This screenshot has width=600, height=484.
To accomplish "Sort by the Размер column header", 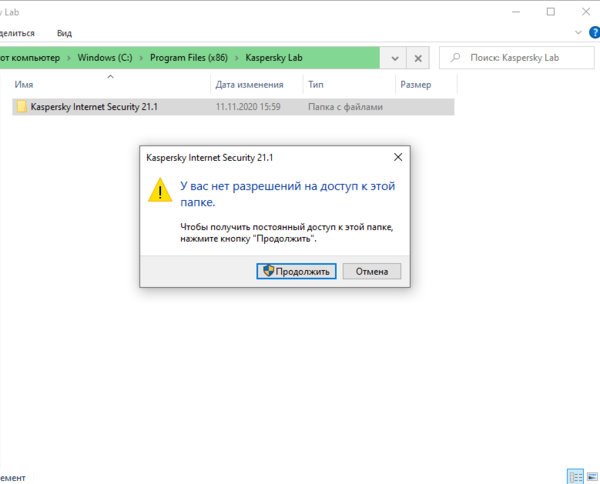I will click(x=416, y=85).
